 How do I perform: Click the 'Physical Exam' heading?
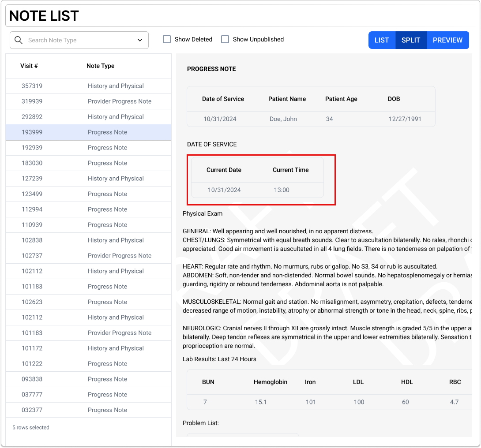203,213
